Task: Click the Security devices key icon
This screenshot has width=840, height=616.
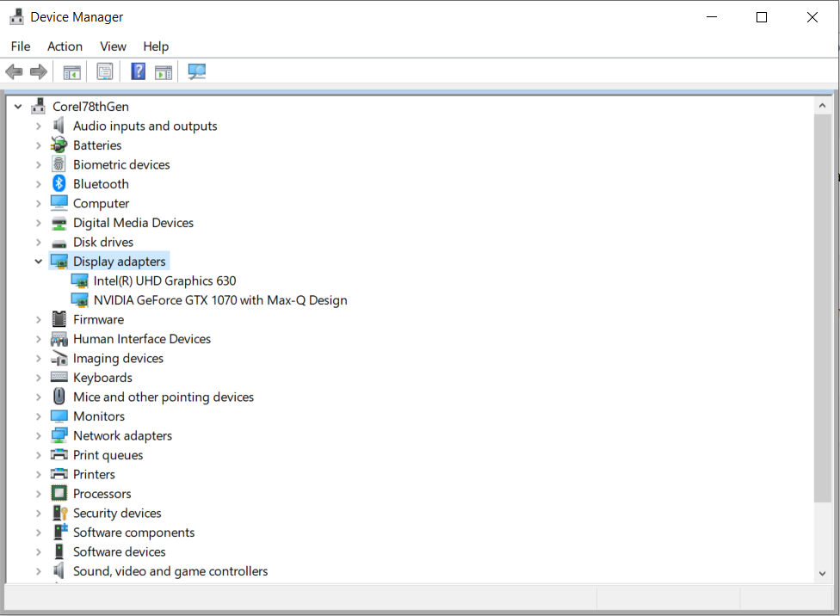Action: (59, 513)
